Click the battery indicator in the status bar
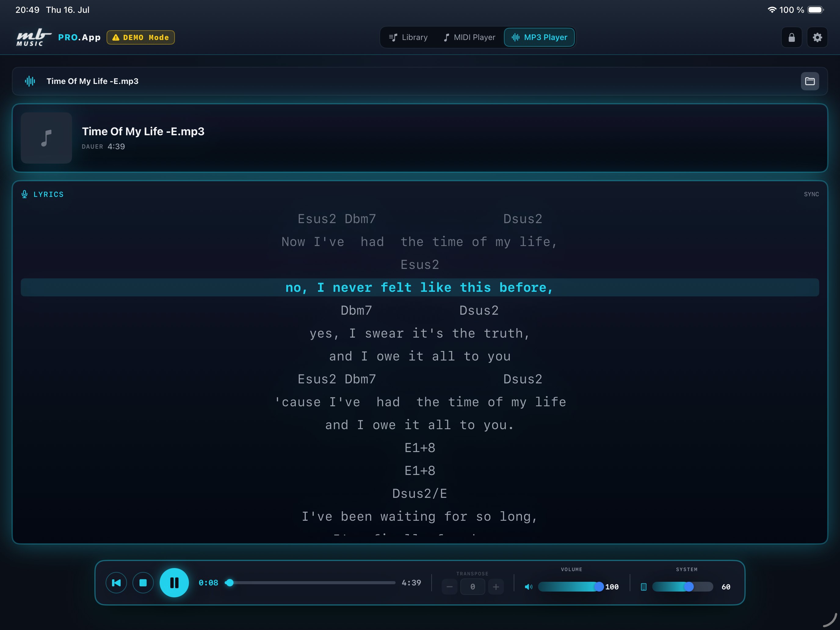Image resolution: width=840 pixels, height=630 pixels. click(x=815, y=10)
